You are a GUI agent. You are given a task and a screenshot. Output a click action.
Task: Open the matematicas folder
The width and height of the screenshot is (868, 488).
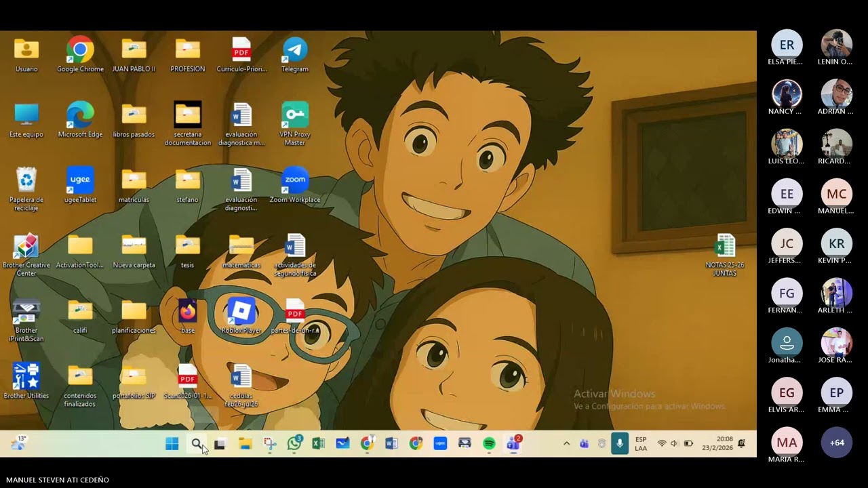(x=241, y=250)
